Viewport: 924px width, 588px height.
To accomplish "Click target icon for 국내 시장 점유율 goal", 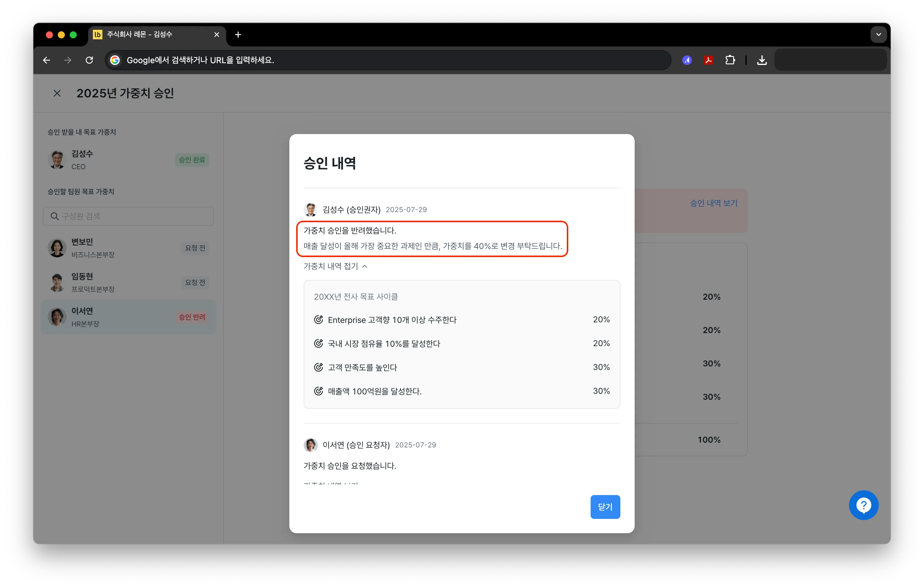I will [319, 343].
